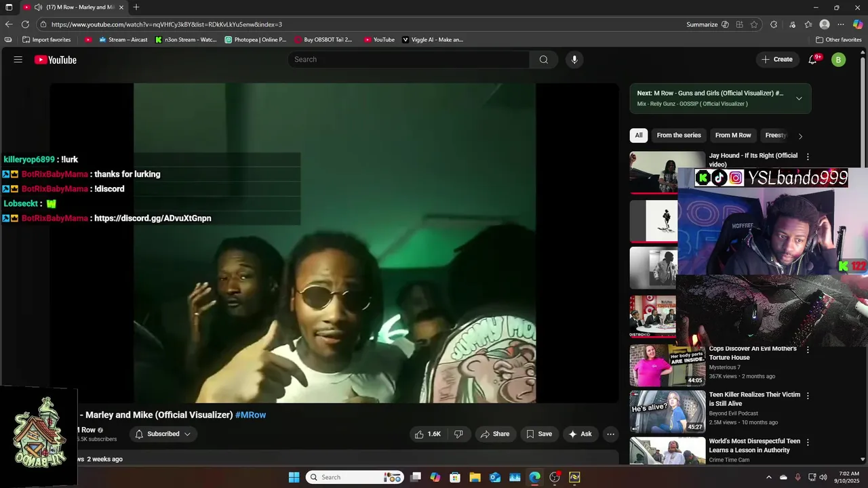Show more filter chips arrow
This screenshot has height=488, width=868.
point(800,136)
